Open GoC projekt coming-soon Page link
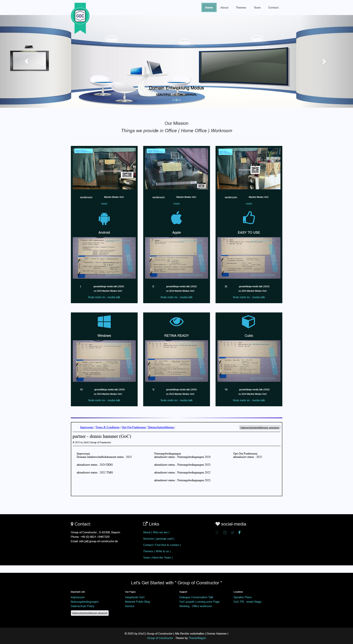The width and height of the screenshot is (353, 644). pyautogui.click(x=199, y=602)
